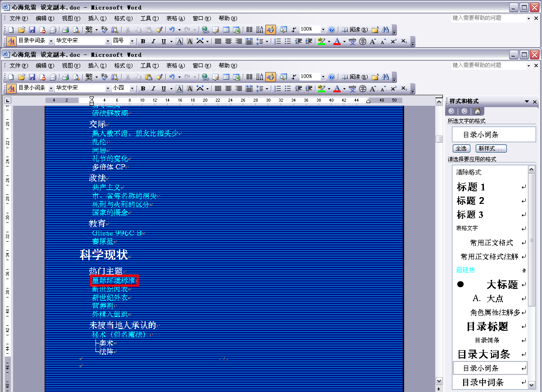Viewport: 542px width, 392px height.
Task: Click the Home icon in the Styles task pane
Action: point(477,111)
